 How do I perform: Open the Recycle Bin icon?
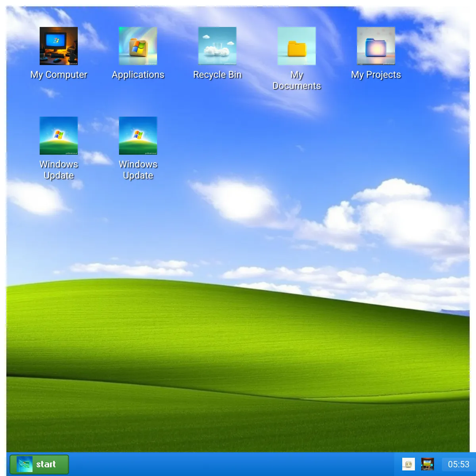217,46
